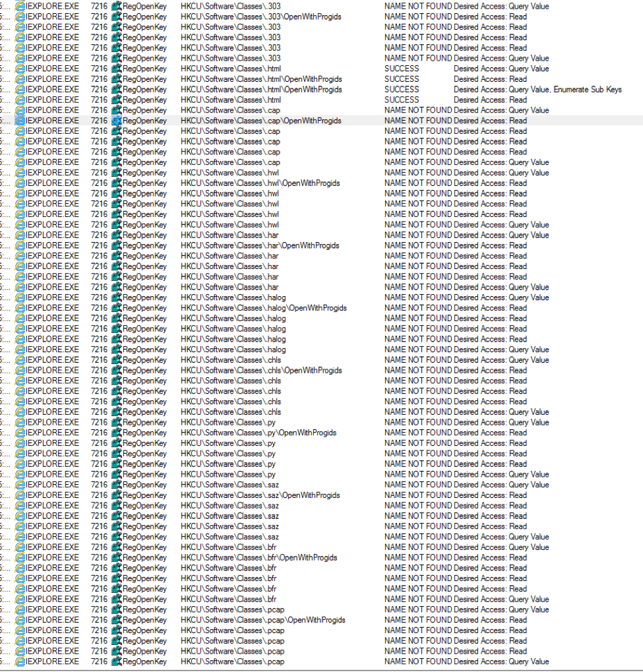Click NAME NOT FOUND in .cap\OpenWithProgids row
This screenshot has height=672, width=643.
click(418, 121)
